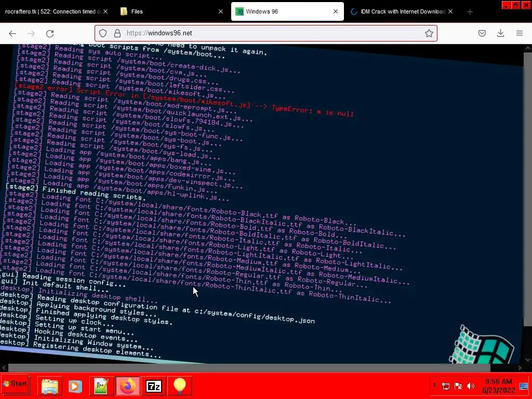Image resolution: width=532 pixels, height=399 pixels.
Task: Go back using the browser back arrow
Action: point(12,33)
